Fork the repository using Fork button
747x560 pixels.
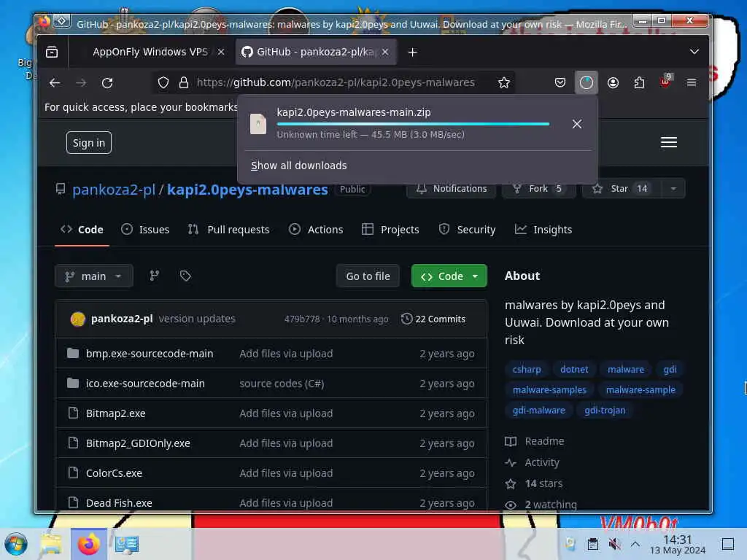point(539,189)
